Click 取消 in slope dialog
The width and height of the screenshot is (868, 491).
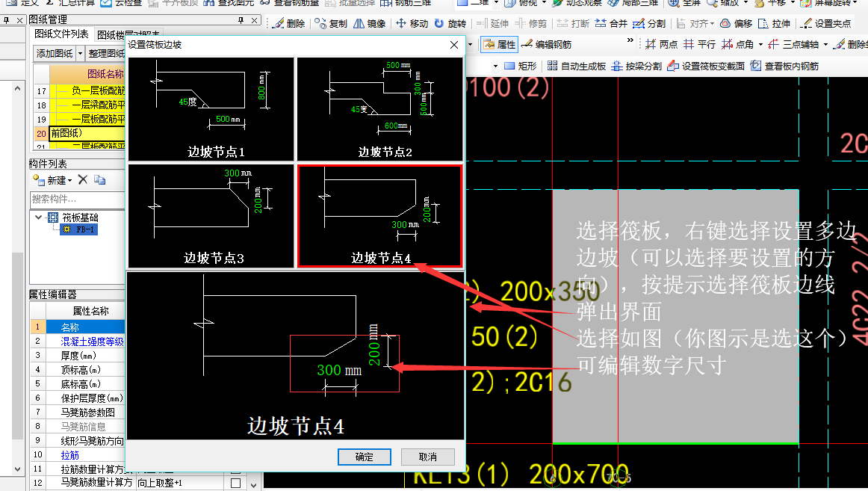428,457
